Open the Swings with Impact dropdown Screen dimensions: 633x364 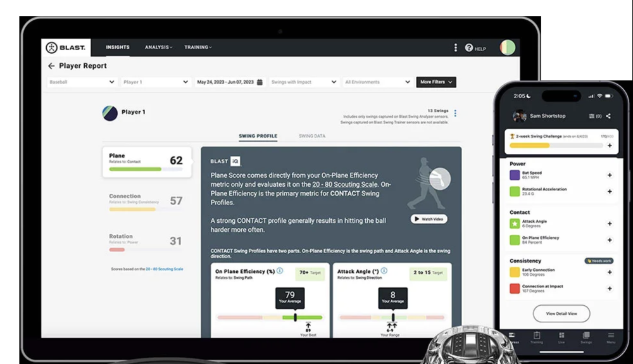tap(304, 82)
